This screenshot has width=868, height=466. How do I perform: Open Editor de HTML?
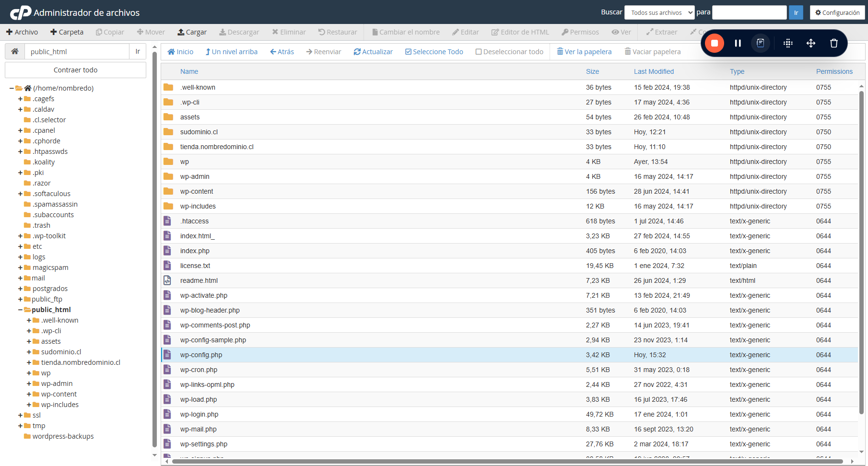click(520, 32)
